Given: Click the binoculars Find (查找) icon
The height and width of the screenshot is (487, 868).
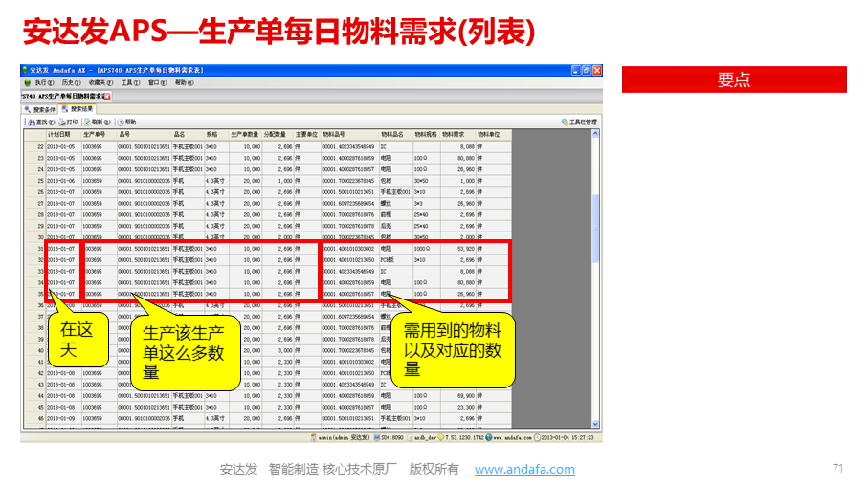Looking at the screenshot, I should pyautogui.click(x=32, y=122).
